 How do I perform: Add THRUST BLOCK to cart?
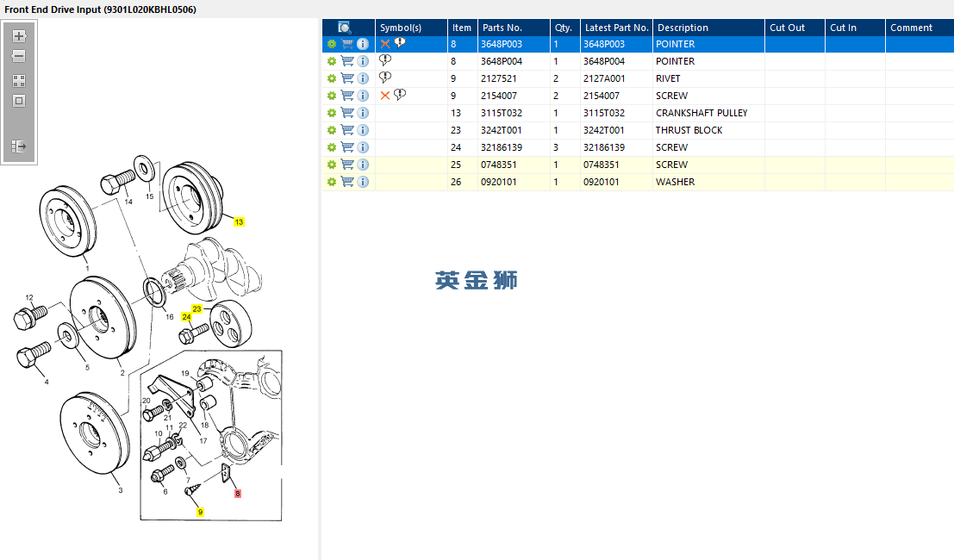(347, 130)
